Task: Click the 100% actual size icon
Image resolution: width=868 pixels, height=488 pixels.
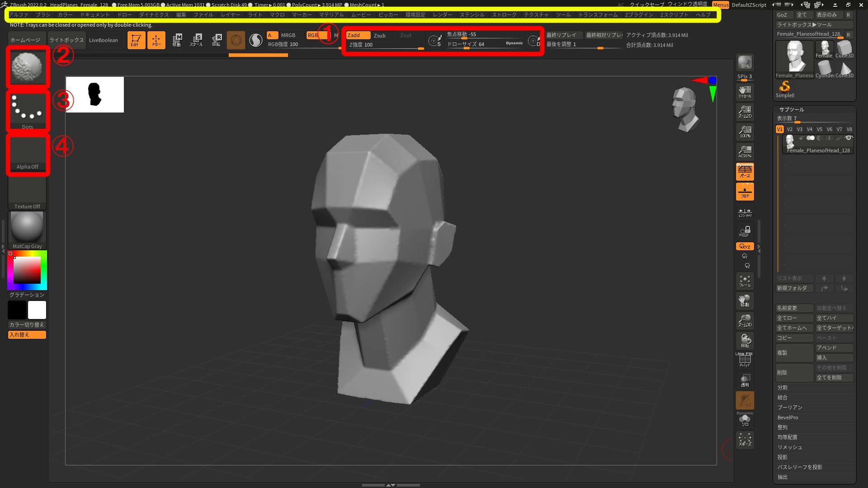Action: tap(745, 131)
